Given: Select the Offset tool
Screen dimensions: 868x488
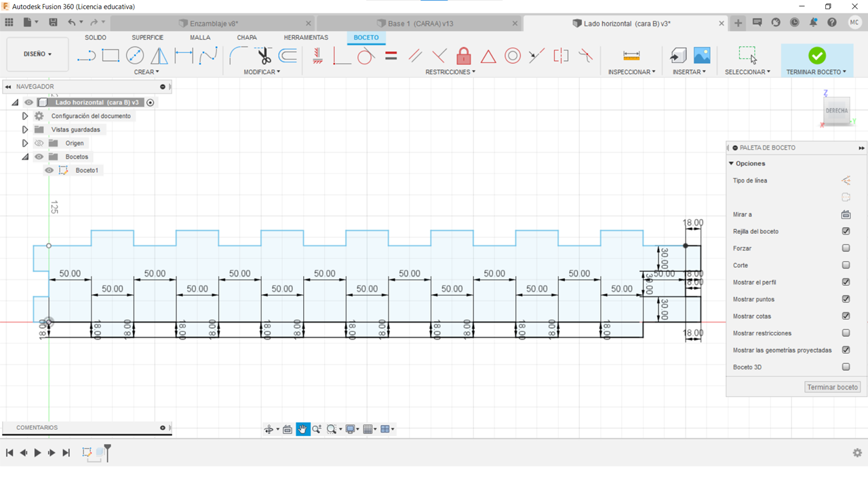Looking at the screenshot, I should point(288,56).
